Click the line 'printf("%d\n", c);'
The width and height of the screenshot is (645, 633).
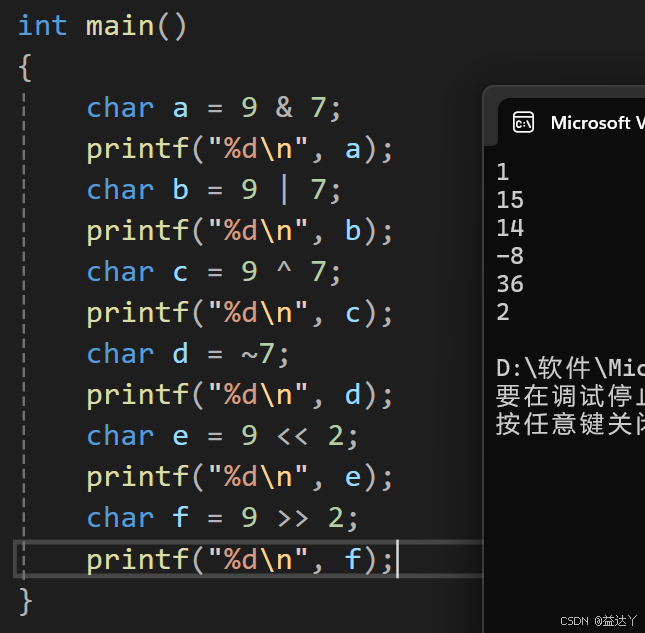tap(240, 313)
